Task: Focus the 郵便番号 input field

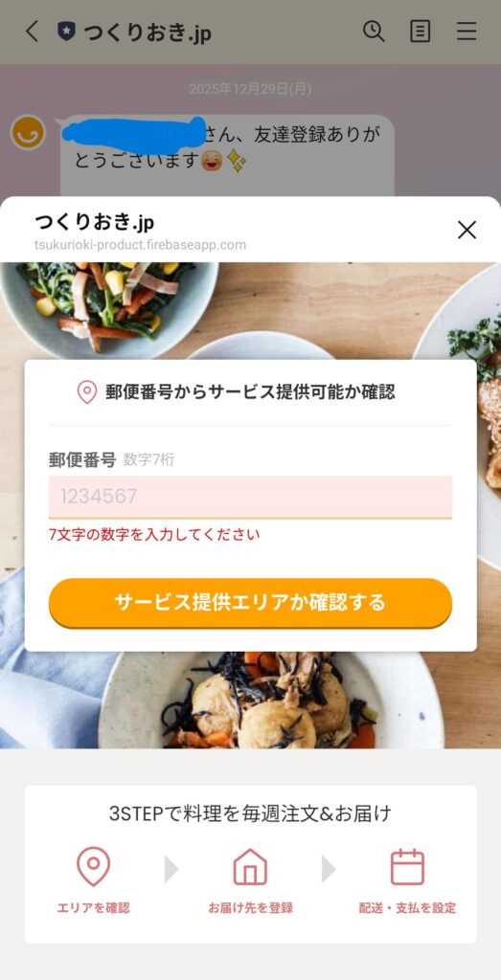Action: (250, 497)
